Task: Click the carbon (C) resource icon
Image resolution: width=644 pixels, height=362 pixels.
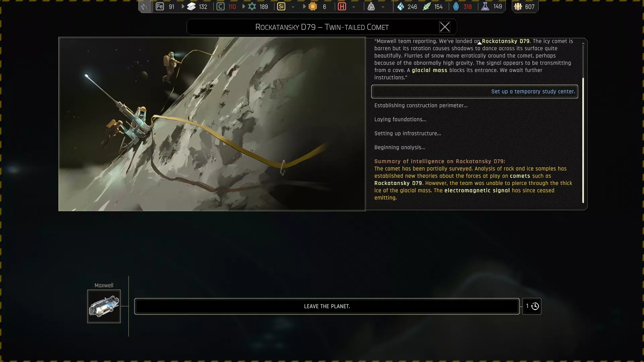Action: click(220, 7)
